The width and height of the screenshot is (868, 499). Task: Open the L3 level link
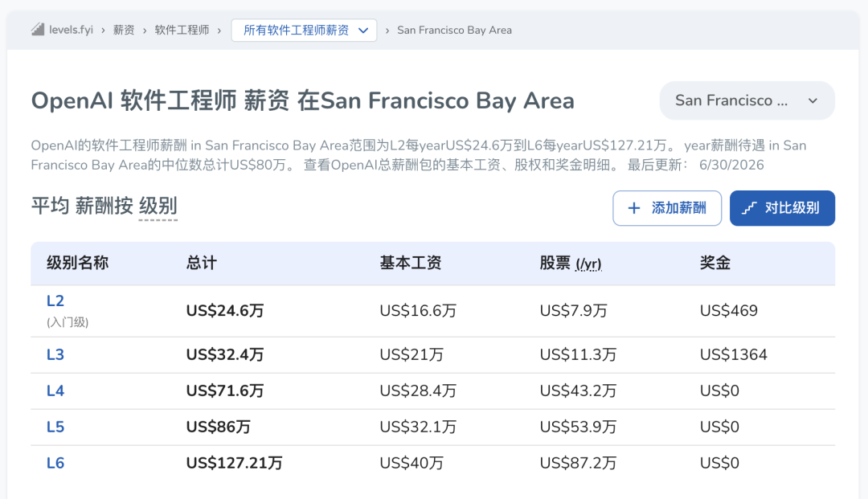55,354
